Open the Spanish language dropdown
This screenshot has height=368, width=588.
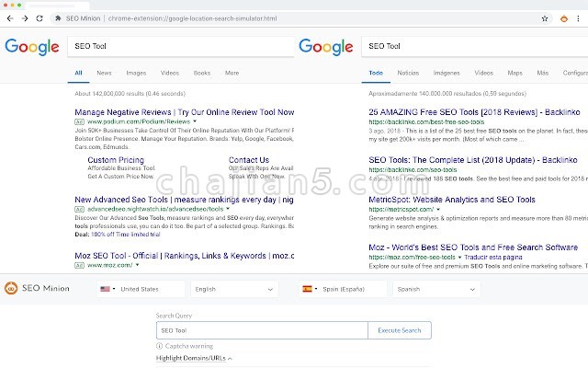(x=436, y=289)
